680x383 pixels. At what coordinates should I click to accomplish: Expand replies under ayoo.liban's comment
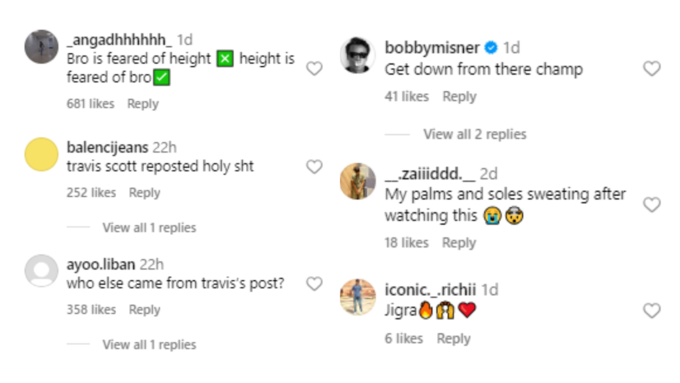(149, 345)
